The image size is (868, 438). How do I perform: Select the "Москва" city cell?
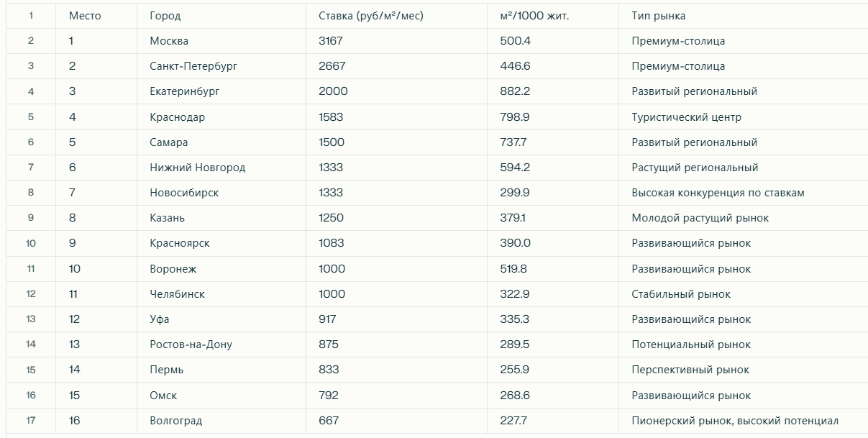click(169, 41)
